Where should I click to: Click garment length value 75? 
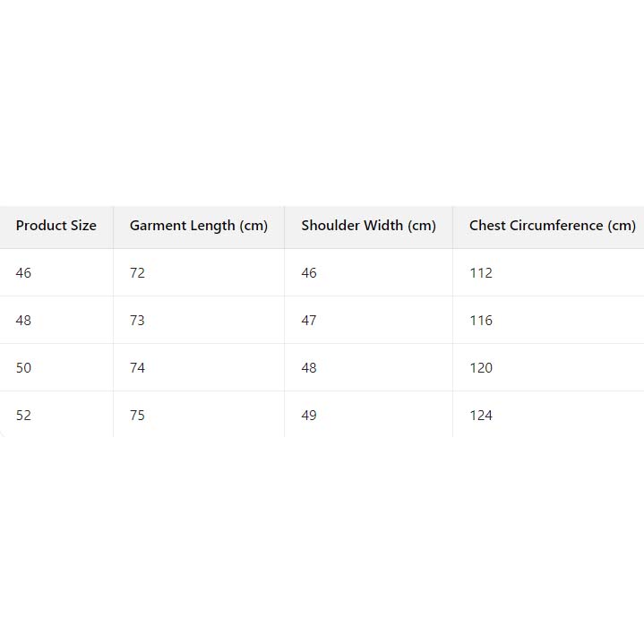point(137,416)
